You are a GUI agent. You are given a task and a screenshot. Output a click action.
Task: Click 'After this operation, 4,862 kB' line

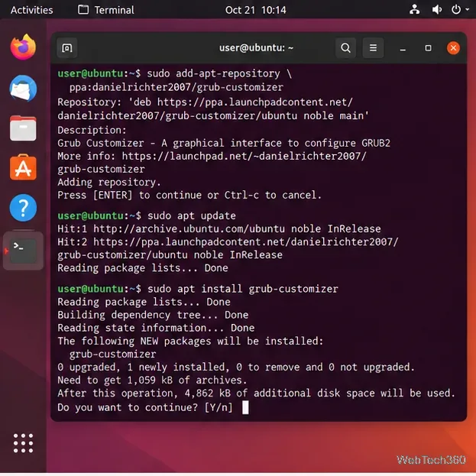click(257, 393)
